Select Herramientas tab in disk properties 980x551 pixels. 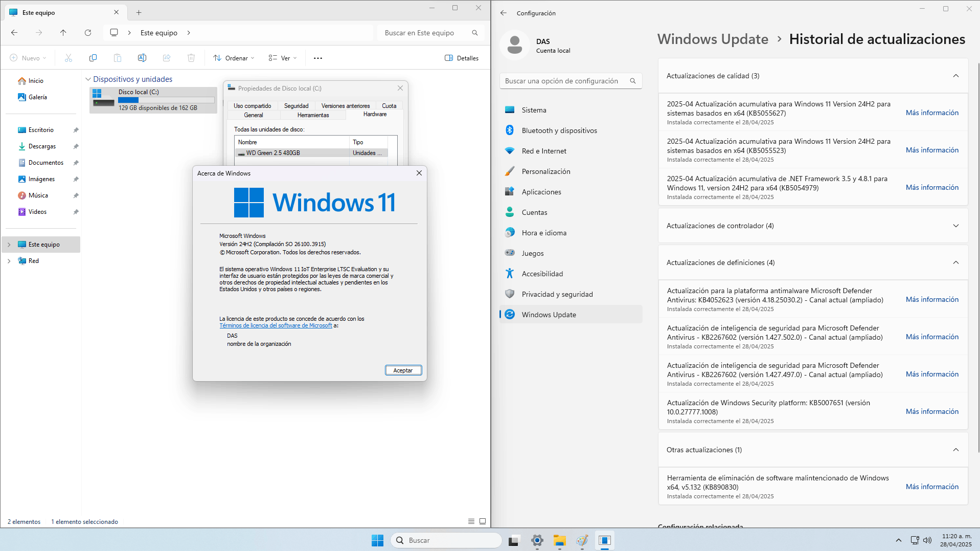(313, 115)
